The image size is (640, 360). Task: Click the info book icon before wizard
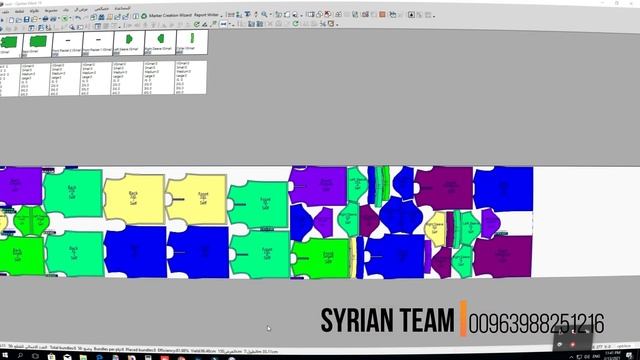(136, 16)
